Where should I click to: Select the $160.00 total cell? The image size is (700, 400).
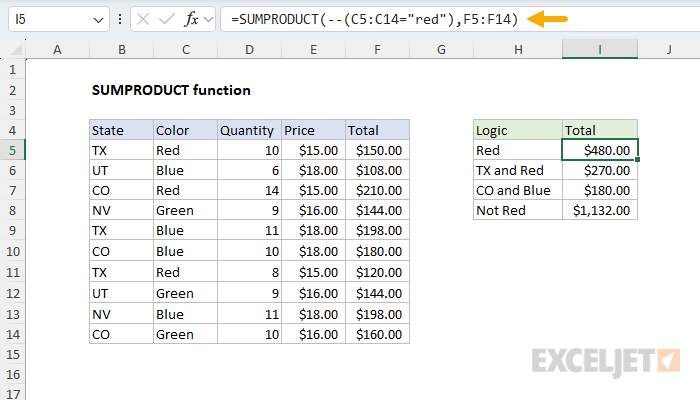377,334
